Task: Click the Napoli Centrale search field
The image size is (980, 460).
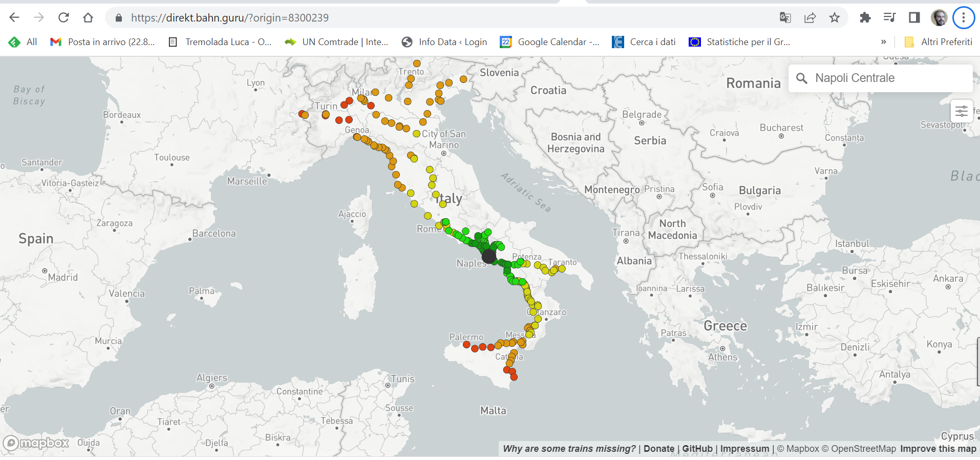Action: [881, 78]
